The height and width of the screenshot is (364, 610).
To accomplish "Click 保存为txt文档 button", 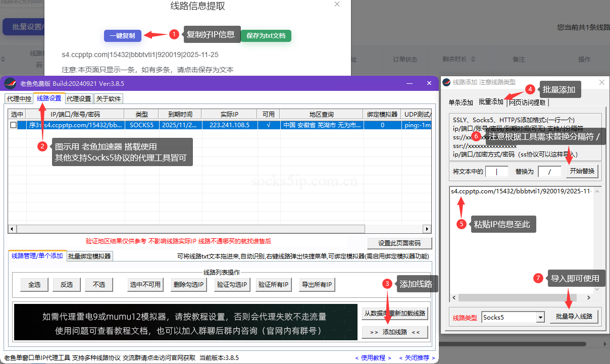I will pos(266,36).
